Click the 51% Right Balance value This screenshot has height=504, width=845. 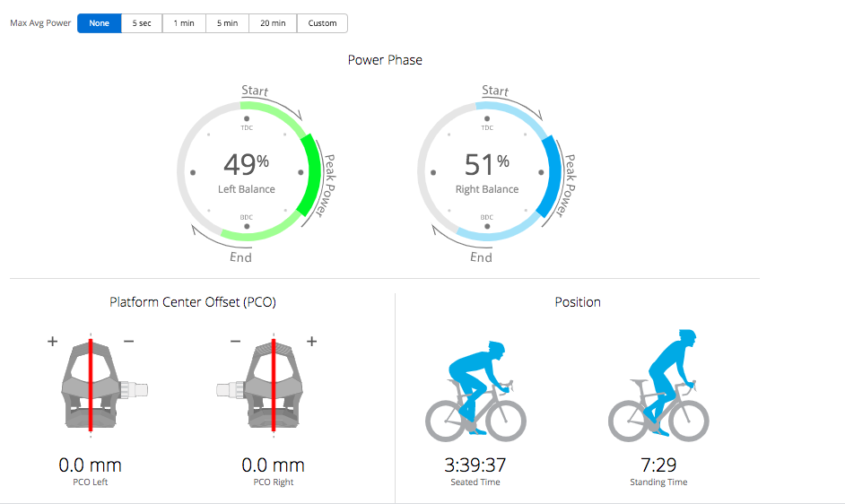pos(486,165)
